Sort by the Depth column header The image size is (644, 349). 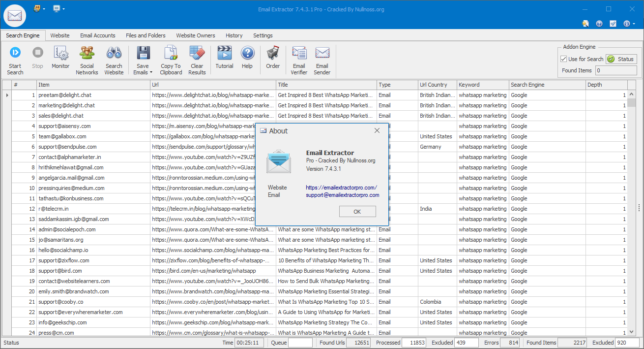point(607,85)
